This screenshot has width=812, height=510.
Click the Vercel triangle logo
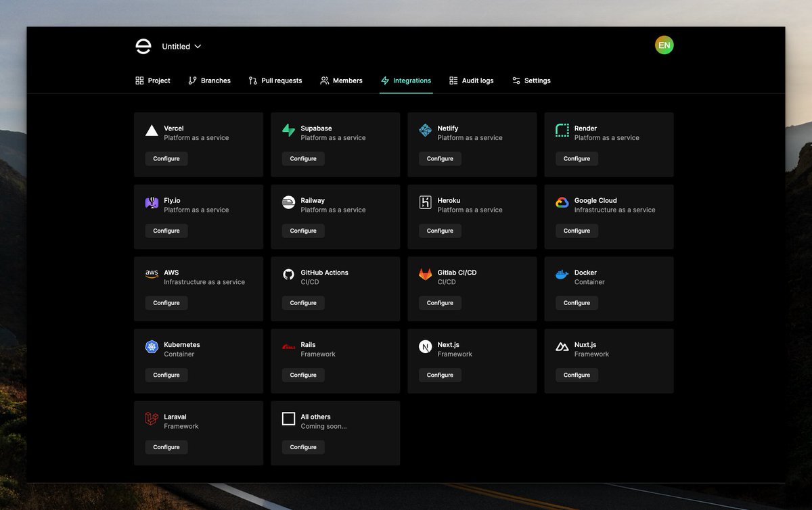pos(152,131)
